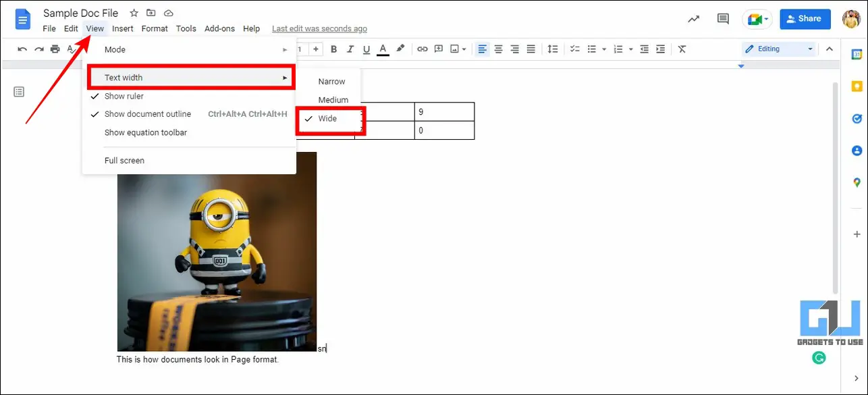This screenshot has width=868, height=395.
Task: Click the Checklist icon
Action: (575, 49)
